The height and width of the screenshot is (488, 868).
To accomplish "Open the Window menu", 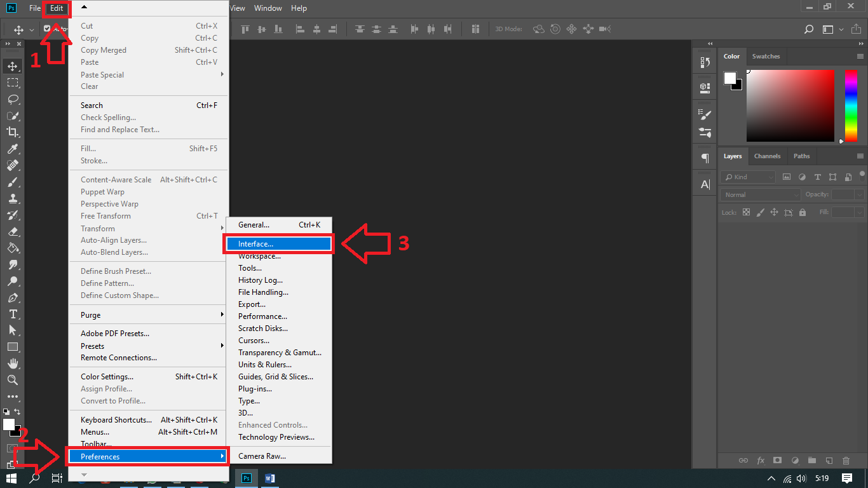I will tap(268, 8).
